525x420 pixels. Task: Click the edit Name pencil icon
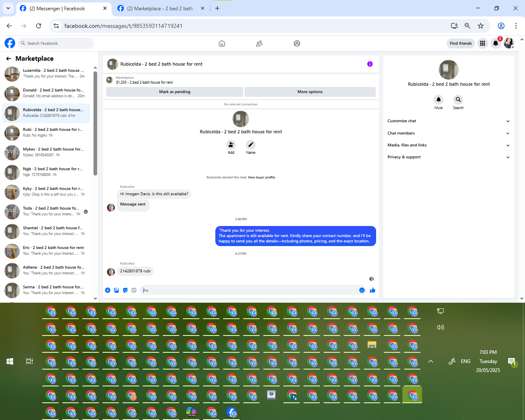click(x=251, y=145)
